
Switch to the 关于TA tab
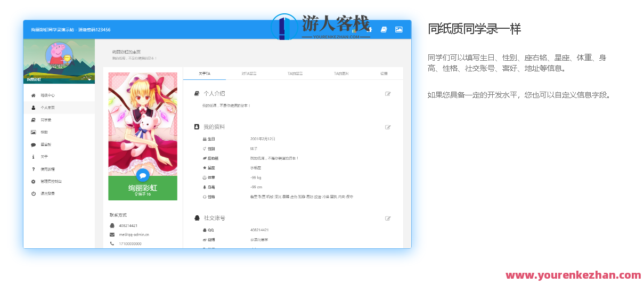click(205, 74)
